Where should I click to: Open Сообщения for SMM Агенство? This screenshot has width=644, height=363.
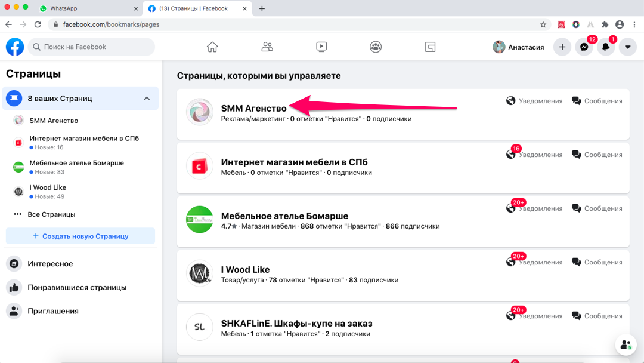point(597,101)
